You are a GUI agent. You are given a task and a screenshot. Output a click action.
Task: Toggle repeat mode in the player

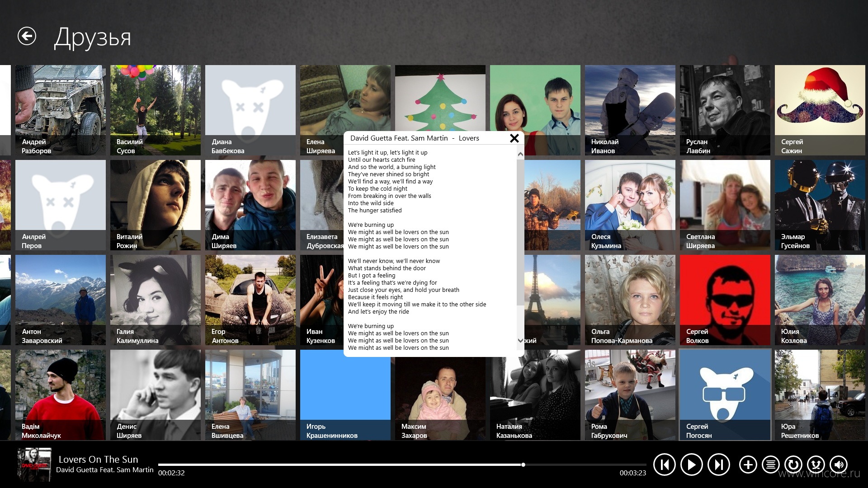(793, 465)
